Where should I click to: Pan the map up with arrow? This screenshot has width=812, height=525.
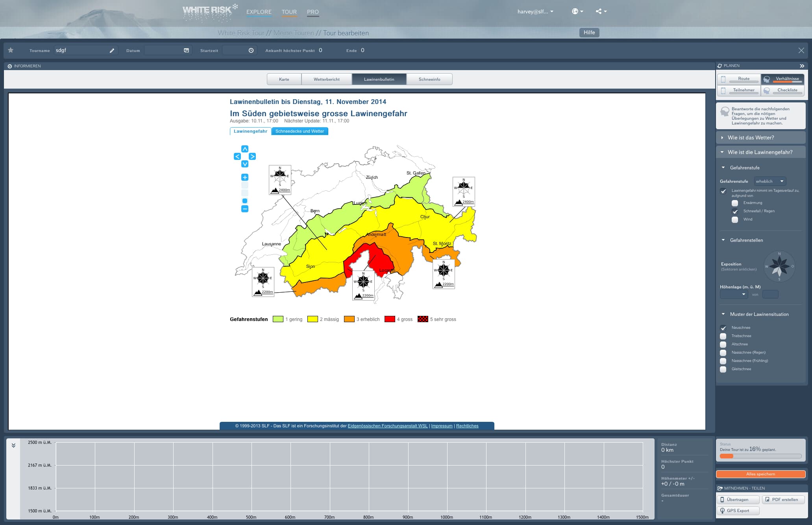pyautogui.click(x=245, y=149)
